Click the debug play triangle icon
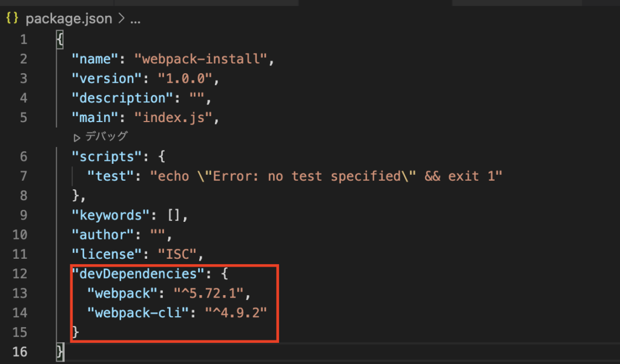Image resolution: width=620 pixels, height=364 pixels. pos(77,138)
